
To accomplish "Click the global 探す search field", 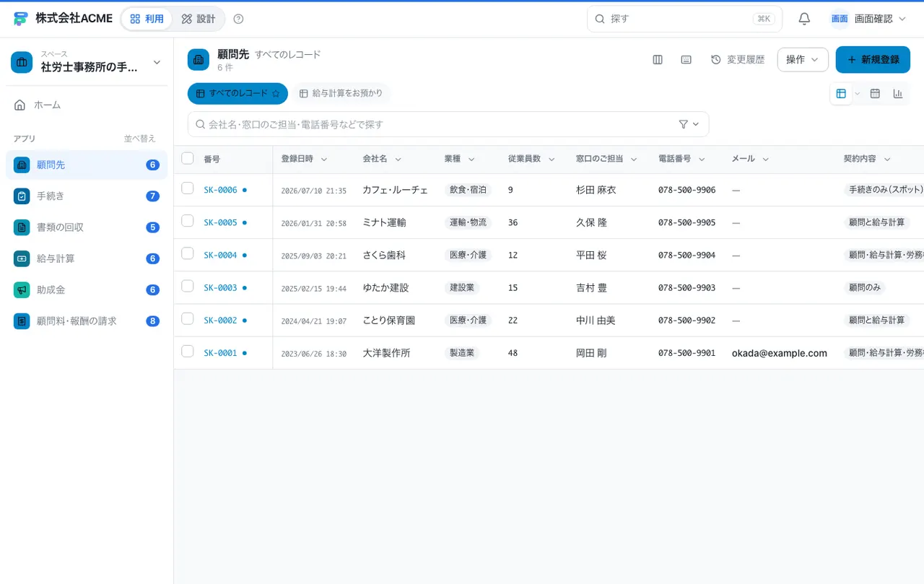I will [x=684, y=19].
